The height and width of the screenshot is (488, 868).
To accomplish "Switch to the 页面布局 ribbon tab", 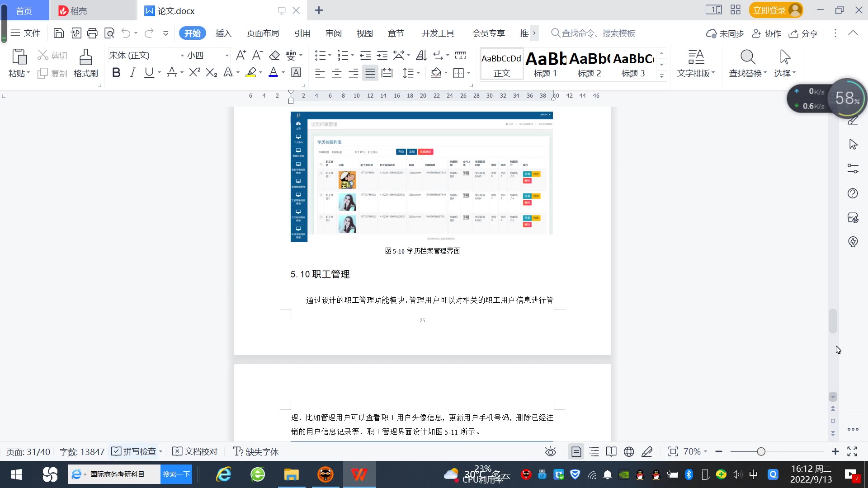I will point(263,33).
